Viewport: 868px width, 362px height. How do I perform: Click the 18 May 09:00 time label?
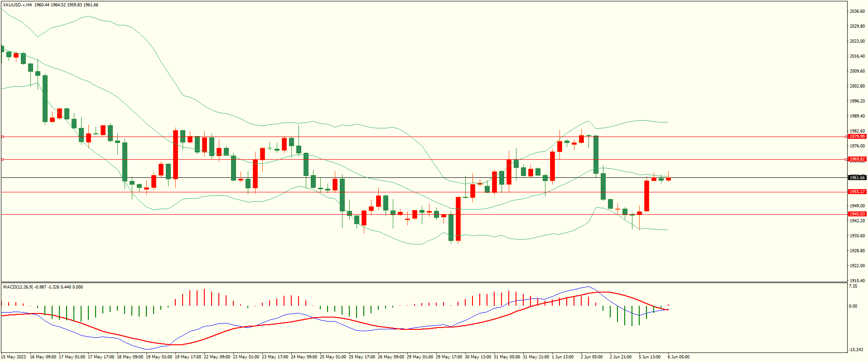130,357
